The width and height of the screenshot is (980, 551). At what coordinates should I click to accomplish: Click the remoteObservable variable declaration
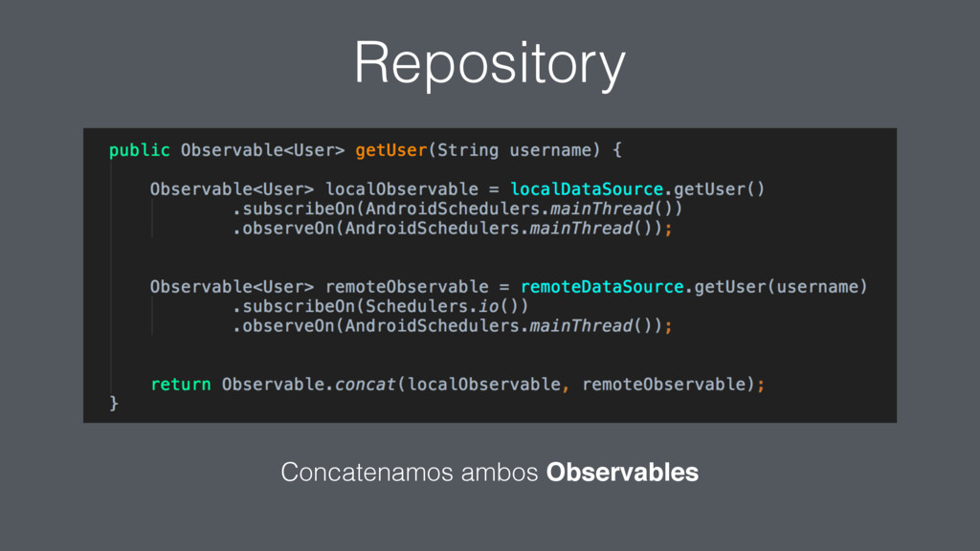(407, 287)
